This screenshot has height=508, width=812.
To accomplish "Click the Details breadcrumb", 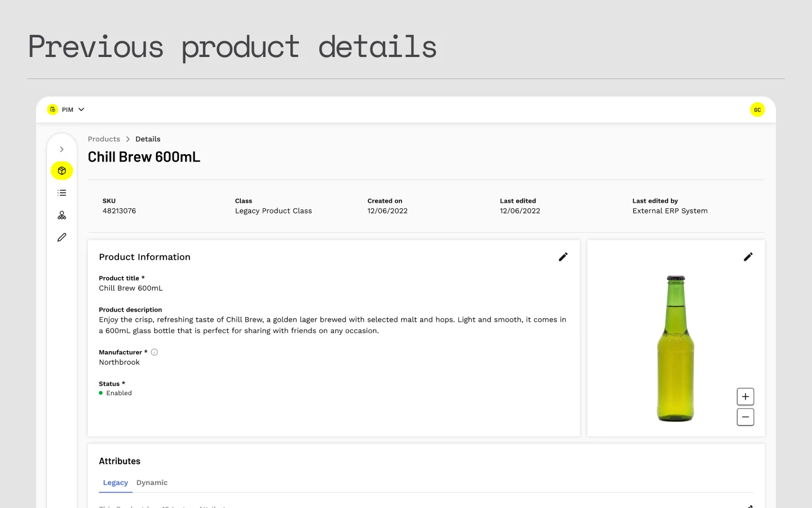I will click(x=148, y=139).
